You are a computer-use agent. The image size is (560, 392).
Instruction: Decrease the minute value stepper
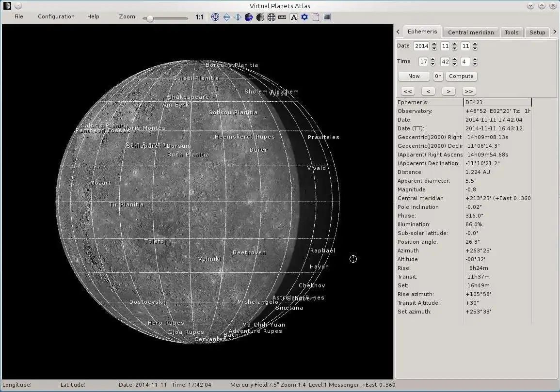tap(455, 64)
